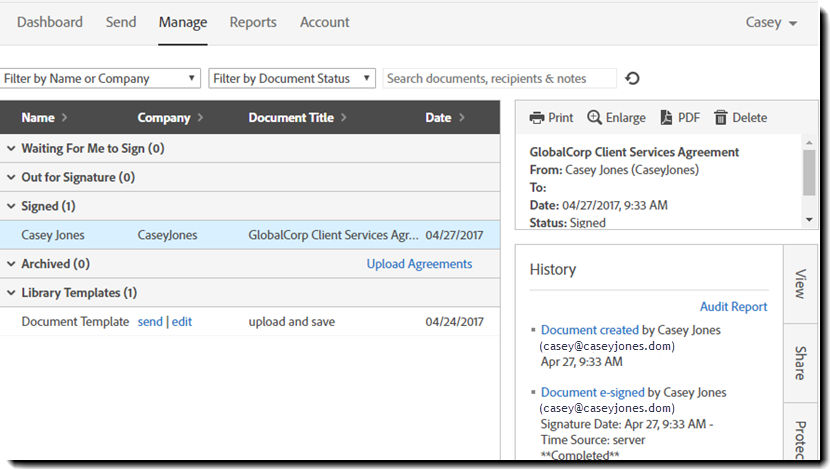Sort by Document Title column arrow
The width and height of the screenshot is (830, 469).
pos(344,118)
